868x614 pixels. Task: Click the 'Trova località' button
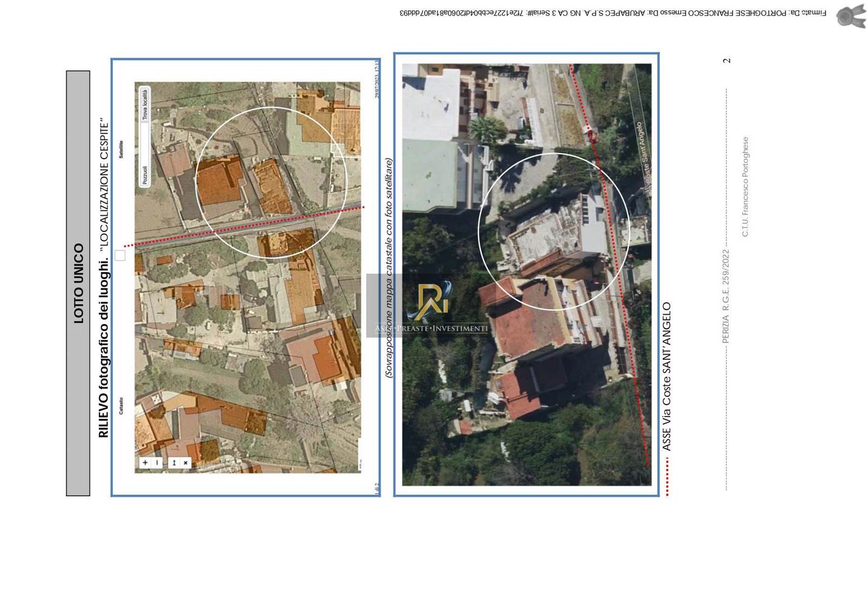145,104
